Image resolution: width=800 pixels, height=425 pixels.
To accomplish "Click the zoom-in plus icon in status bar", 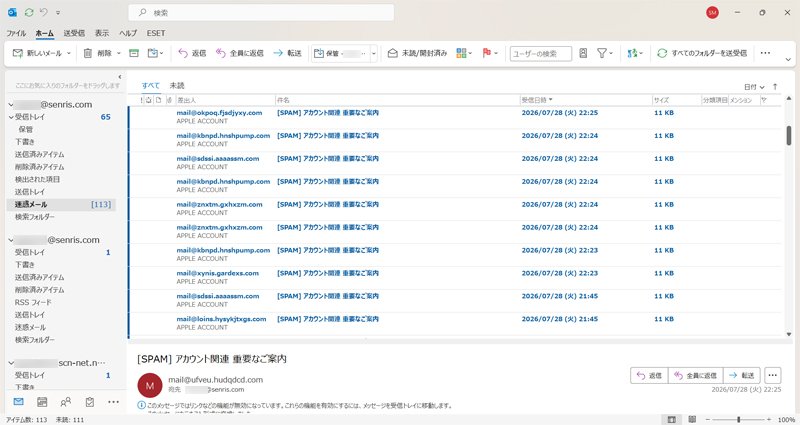I will [769, 419].
